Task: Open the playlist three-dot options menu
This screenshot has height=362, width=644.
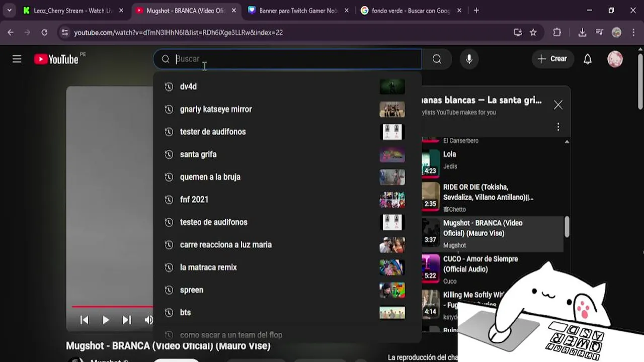Action: 558,127
